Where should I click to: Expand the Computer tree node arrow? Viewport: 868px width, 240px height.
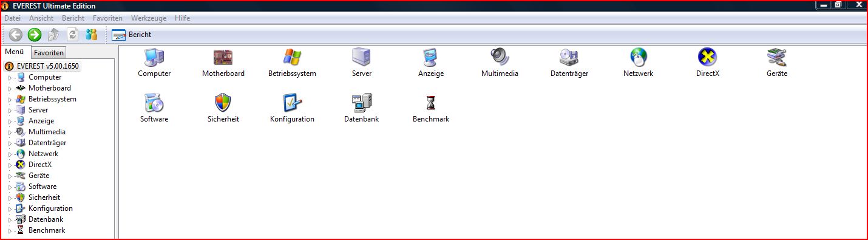[x=10, y=78]
